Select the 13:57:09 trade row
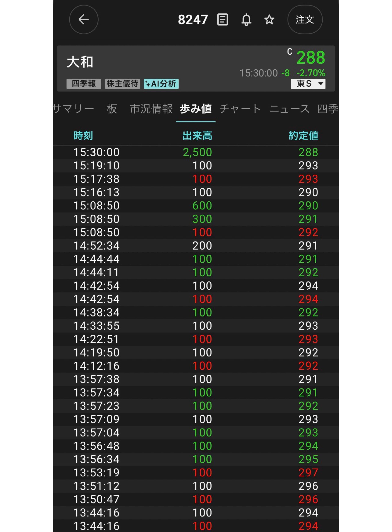 pyautogui.click(x=196, y=419)
